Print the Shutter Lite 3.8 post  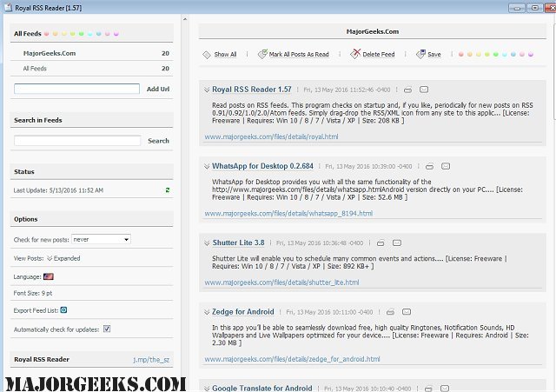coord(381,243)
